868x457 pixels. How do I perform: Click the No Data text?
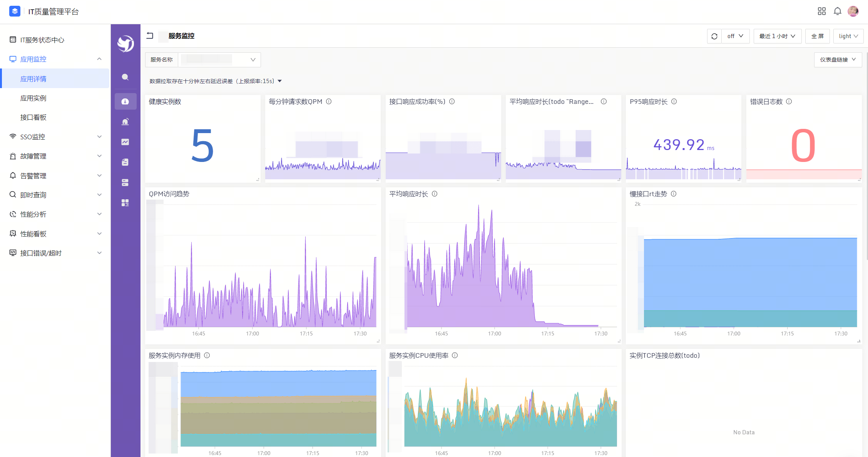(x=744, y=432)
